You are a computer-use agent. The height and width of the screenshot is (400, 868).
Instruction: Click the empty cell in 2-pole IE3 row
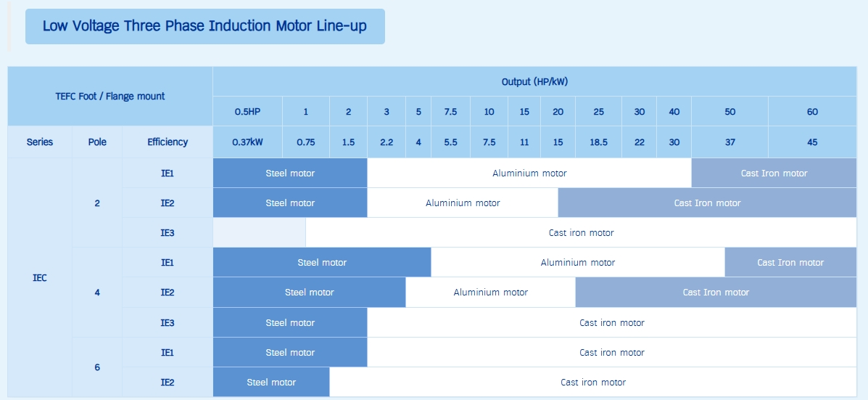pos(259,233)
